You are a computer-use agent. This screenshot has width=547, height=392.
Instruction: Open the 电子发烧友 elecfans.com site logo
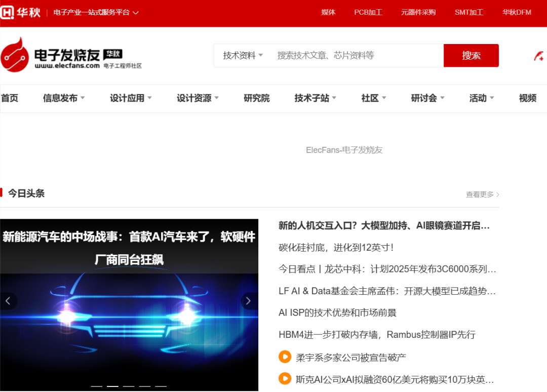click(x=71, y=55)
